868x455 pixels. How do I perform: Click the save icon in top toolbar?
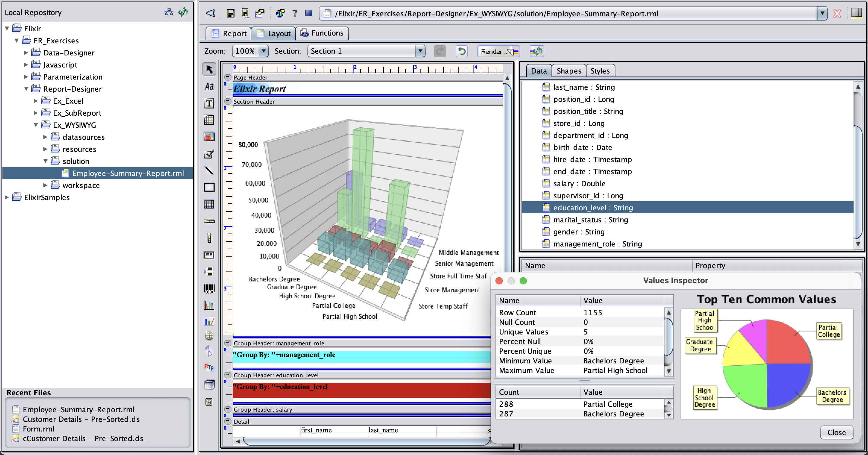(231, 14)
